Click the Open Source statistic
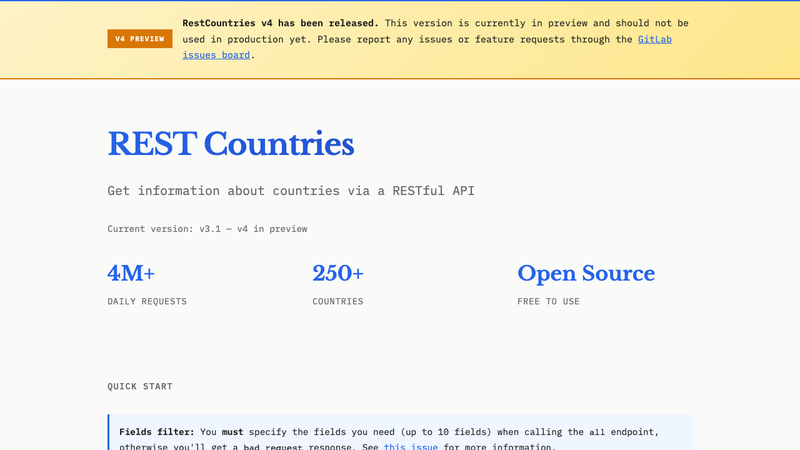800x450 pixels. pyautogui.click(x=586, y=273)
